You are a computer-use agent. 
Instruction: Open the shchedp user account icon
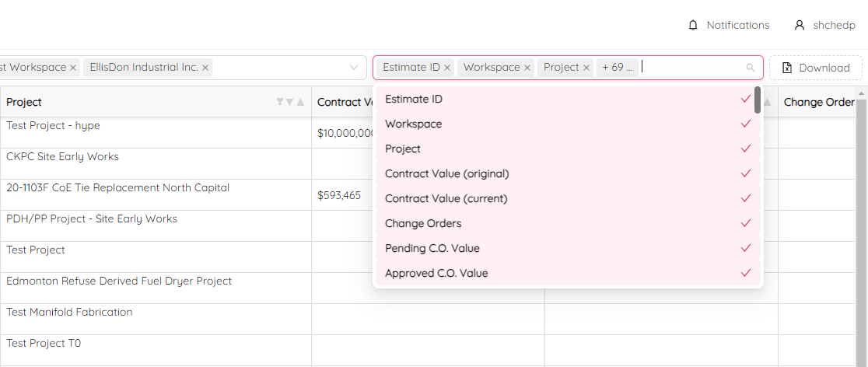(x=799, y=26)
